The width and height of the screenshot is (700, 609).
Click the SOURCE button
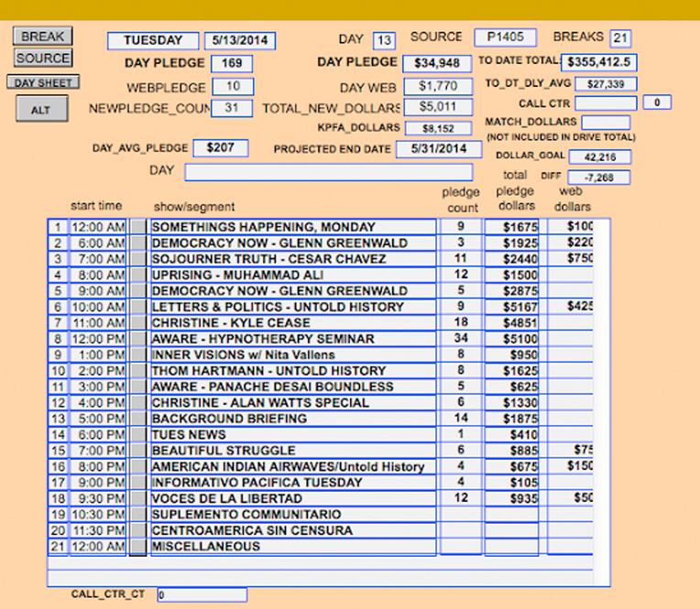coord(42,58)
